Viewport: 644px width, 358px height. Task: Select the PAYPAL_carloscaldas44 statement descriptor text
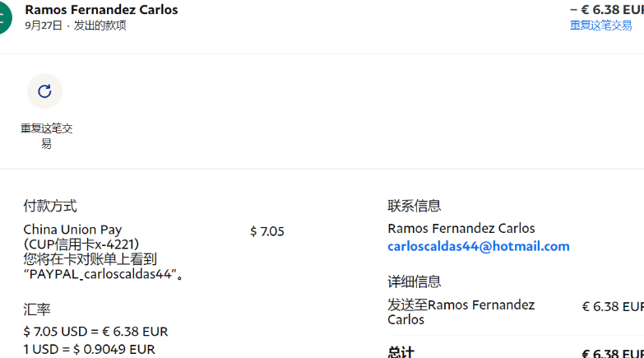tap(100, 274)
